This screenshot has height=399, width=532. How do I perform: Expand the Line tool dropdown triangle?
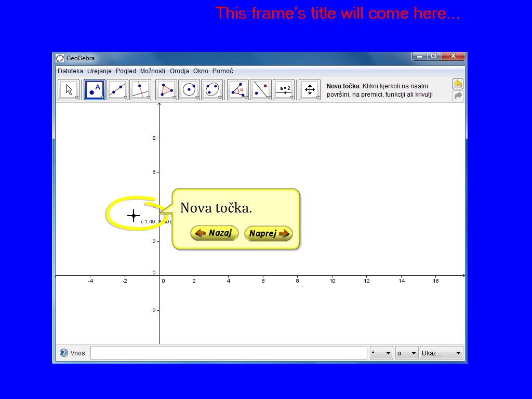pyautogui.click(x=126, y=98)
